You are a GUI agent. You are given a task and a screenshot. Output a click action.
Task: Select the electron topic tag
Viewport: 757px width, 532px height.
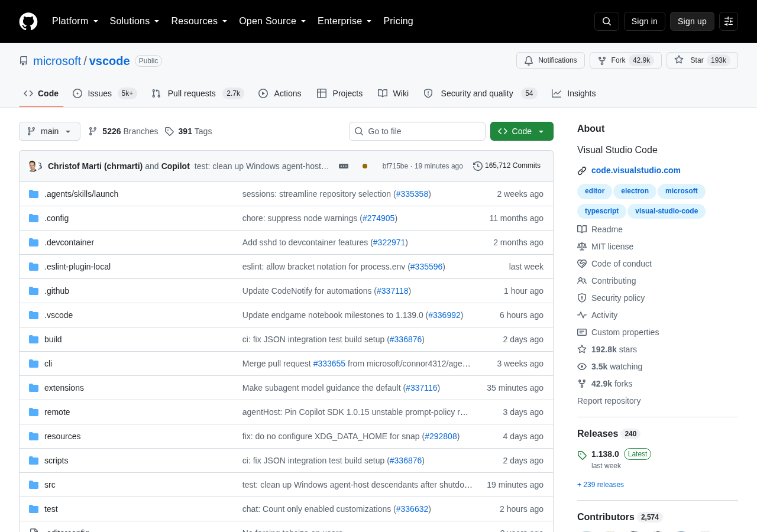[635, 191]
